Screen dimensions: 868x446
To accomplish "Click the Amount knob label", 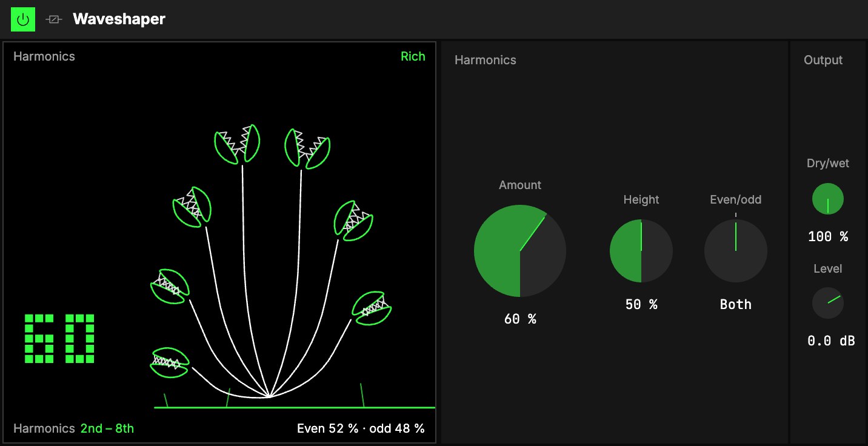I will pos(520,185).
